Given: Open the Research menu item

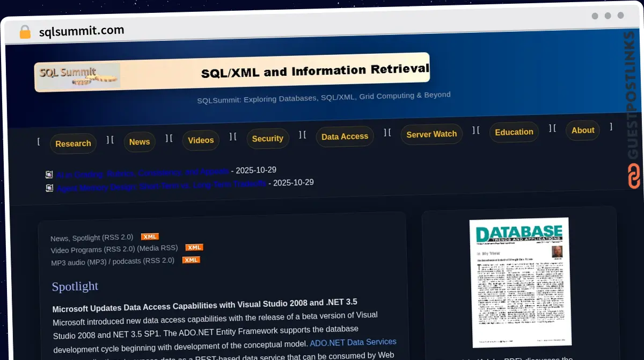Looking at the screenshot, I should click(73, 143).
